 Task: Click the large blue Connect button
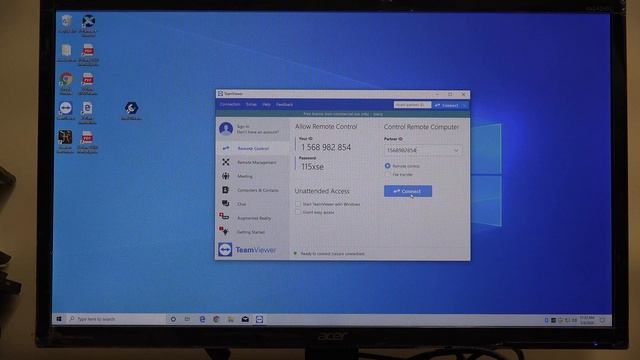coord(408,191)
